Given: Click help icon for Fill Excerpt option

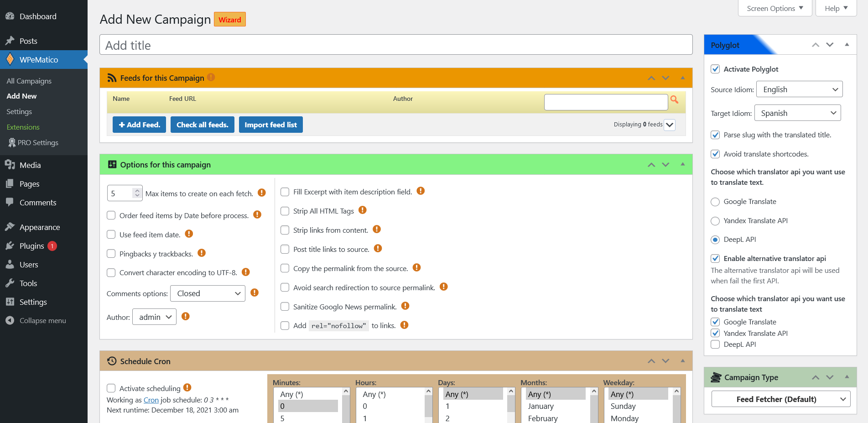Looking at the screenshot, I should tap(421, 191).
